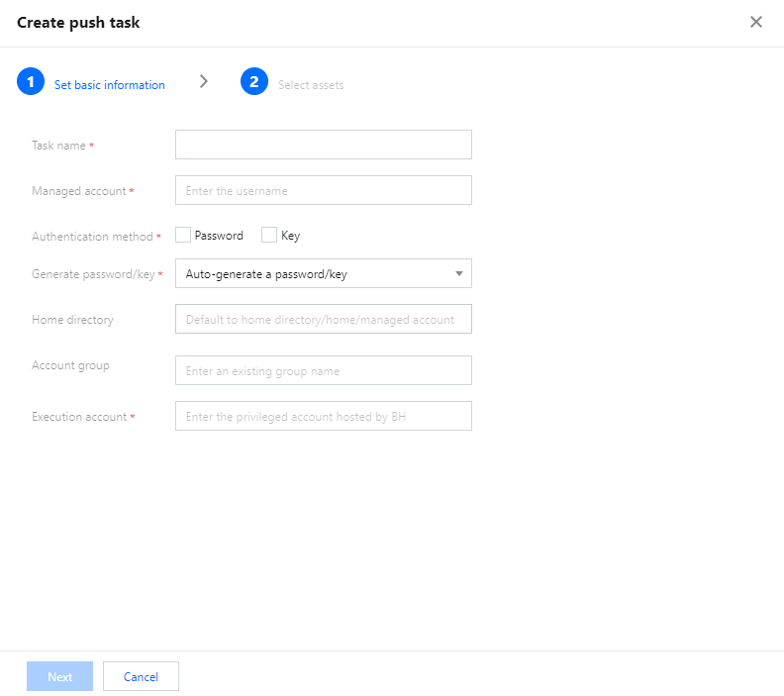Screen dimensions: 784x696
Task: Enable the Password authentication checkbox
Action: (183, 236)
